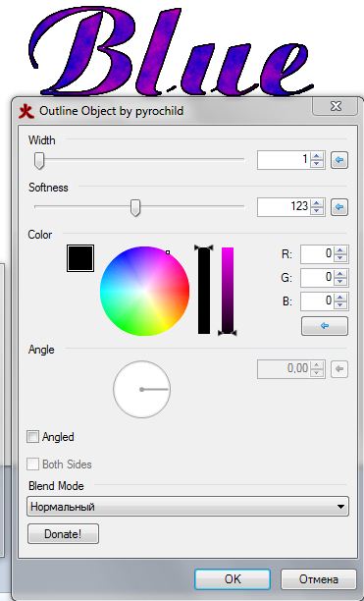Click the R color value field
Image resolution: width=364 pixels, height=601 pixels.
pos(317,254)
